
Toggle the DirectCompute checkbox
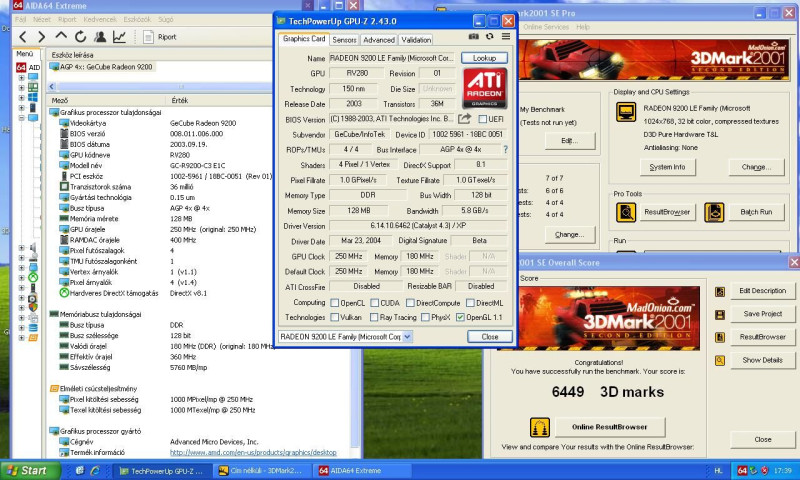tap(410, 302)
